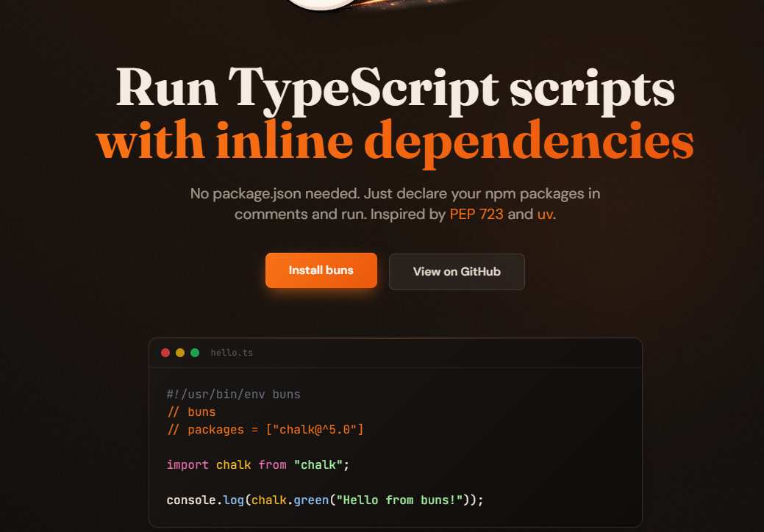Click the console.log code line
This screenshot has height=532, width=764.
point(325,500)
